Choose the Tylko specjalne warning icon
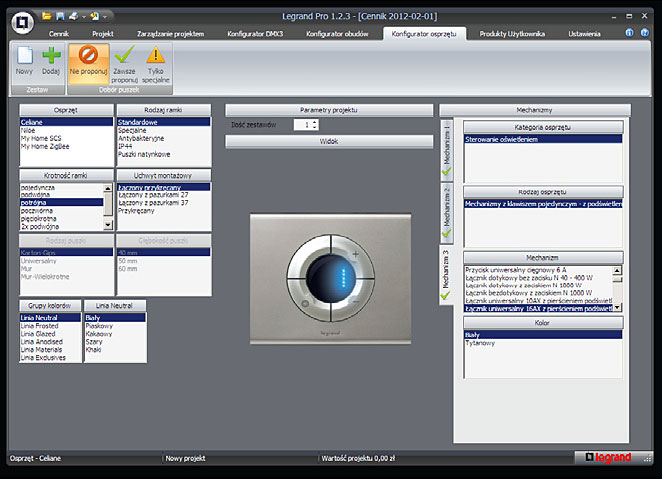This screenshot has width=662, height=479. point(155,55)
